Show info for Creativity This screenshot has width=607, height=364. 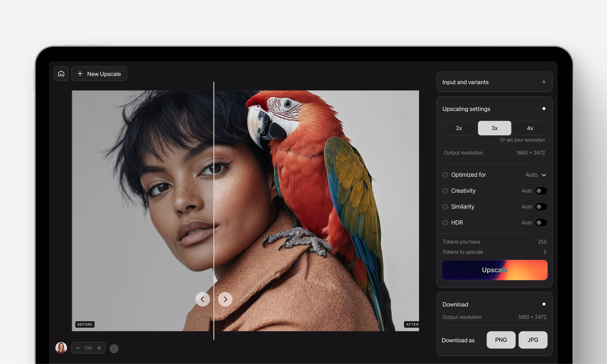445,191
